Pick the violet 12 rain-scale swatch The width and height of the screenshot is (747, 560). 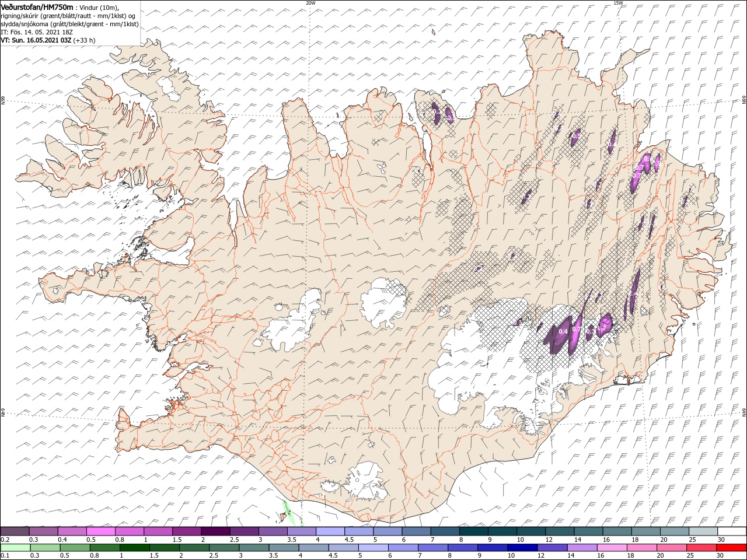click(551, 548)
